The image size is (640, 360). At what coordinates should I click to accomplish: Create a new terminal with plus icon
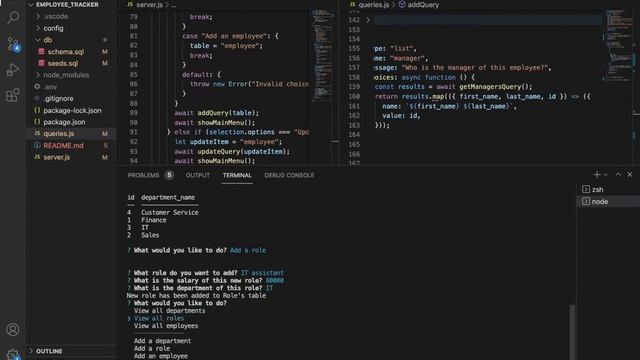596,175
